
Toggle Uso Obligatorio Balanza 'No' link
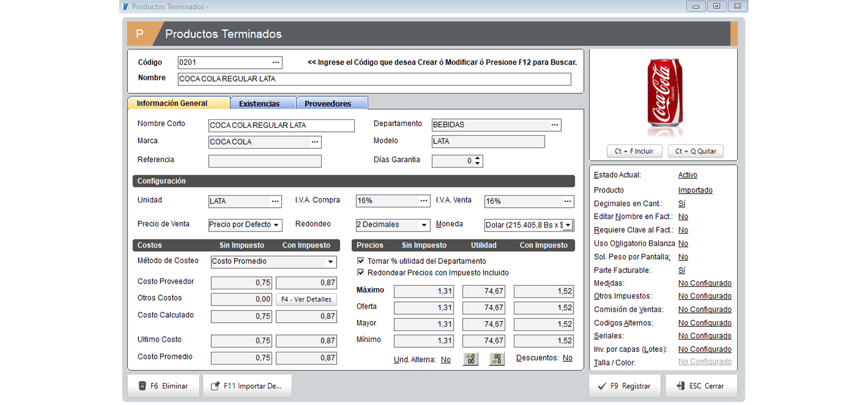pyautogui.click(x=683, y=244)
